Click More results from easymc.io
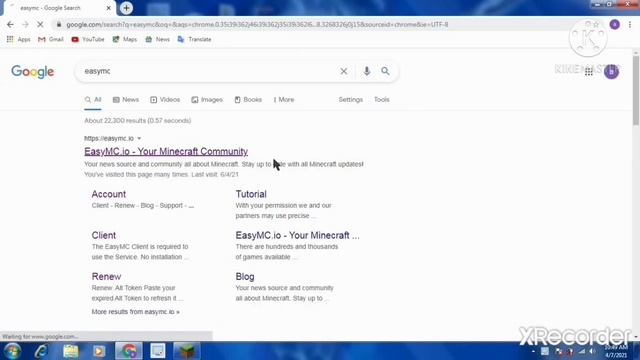 pos(136,312)
